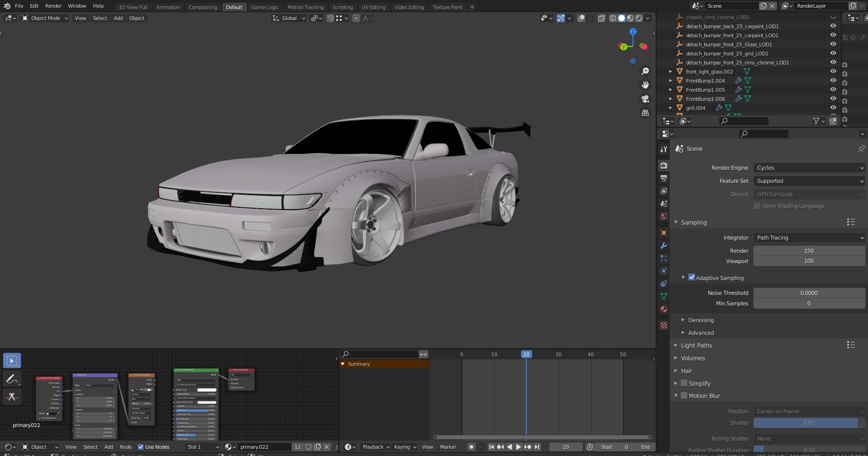Hide grill.004 using its eye icon

coord(833,108)
